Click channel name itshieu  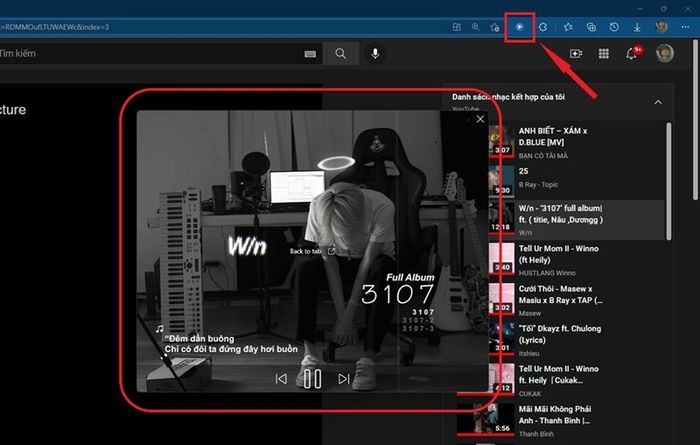tap(529, 354)
